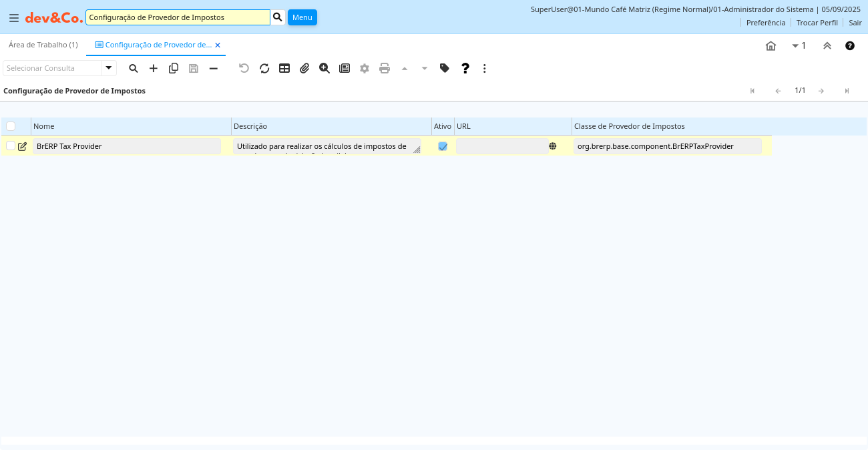Viewport: 868px width, 450px height.
Task: Click the Trocar Perfil link
Action: point(817,23)
